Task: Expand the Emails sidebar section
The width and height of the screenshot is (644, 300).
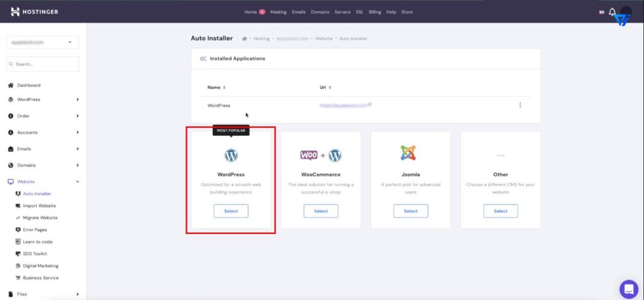Action: 77,149
